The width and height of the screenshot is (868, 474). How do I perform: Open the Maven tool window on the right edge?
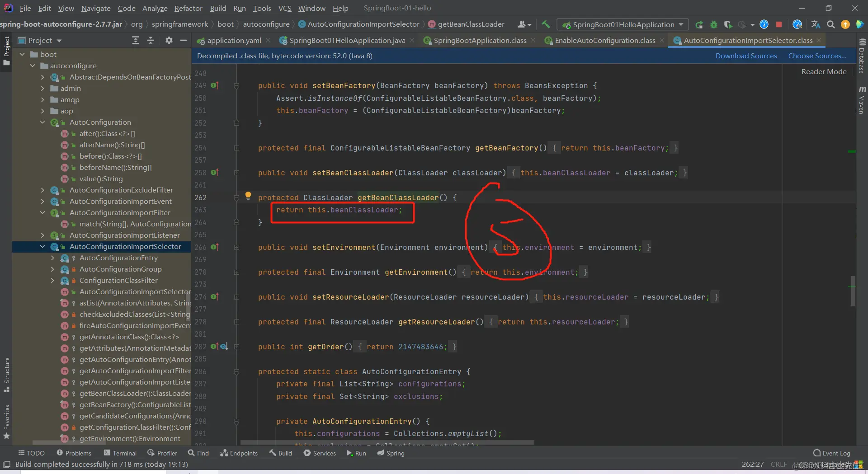pyautogui.click(x=862, y=99)
